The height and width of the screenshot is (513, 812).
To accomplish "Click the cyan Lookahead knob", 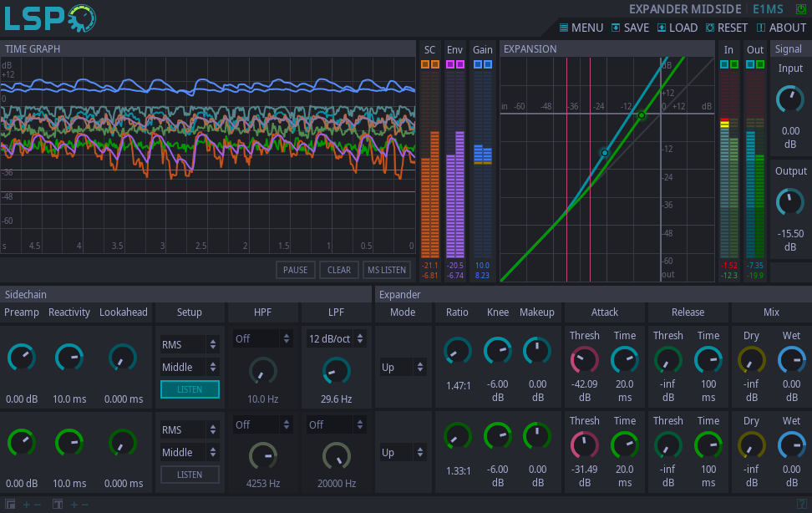I will [x=123, y=358].
